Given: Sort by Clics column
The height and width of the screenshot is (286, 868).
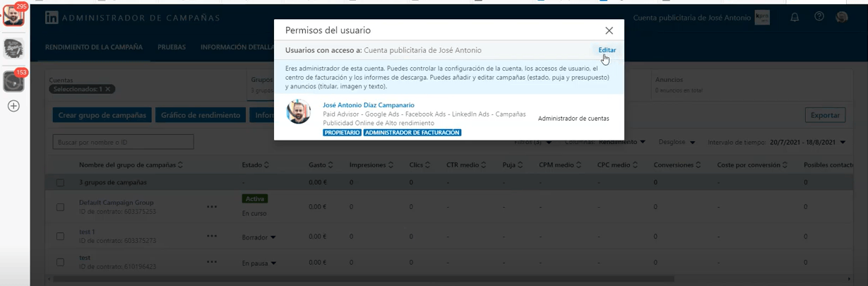Looking at the screenshot, I should point(420,165).
